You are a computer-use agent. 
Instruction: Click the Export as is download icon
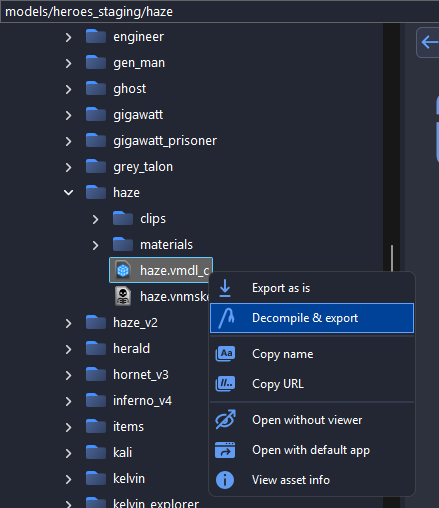(225, 288)
